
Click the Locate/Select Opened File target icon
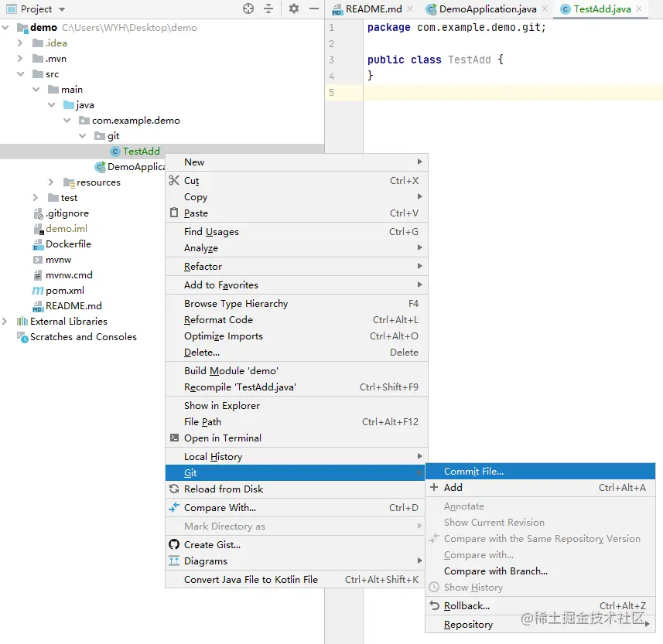[x=248, y=9]
